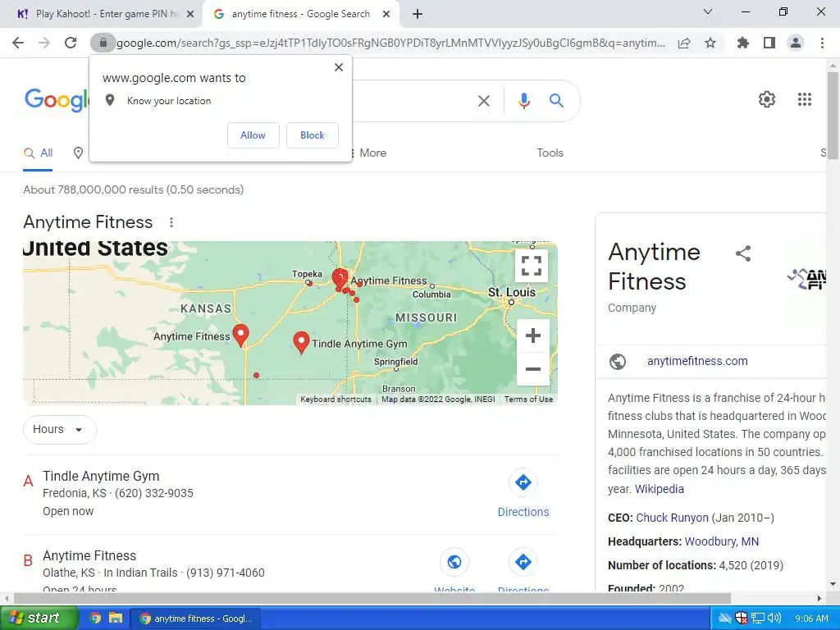The width and height of the screenshot is (840, 630).
Task: Open the More search filters menu
Action: pos(368,153)
